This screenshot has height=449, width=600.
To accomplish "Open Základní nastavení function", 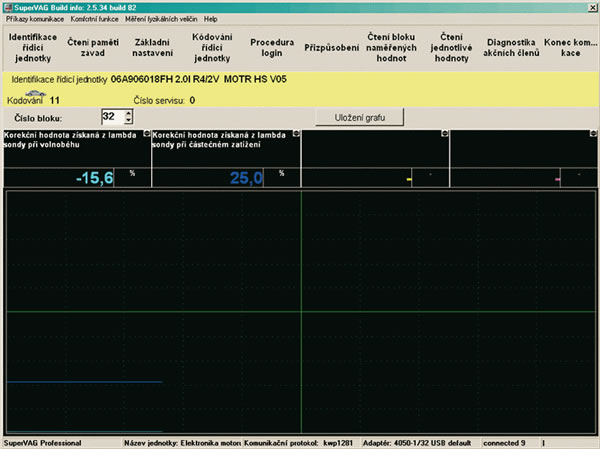I will pos(153,48).
